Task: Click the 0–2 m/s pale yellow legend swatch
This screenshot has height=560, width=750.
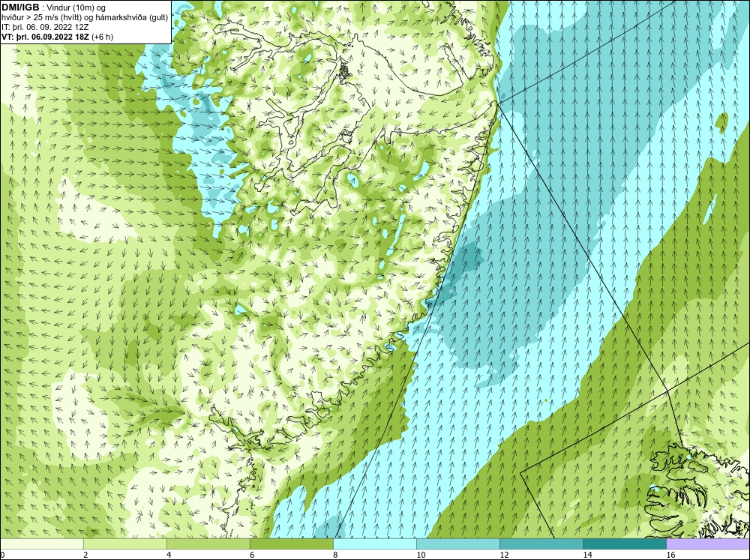Action: (x=41, y=544)
